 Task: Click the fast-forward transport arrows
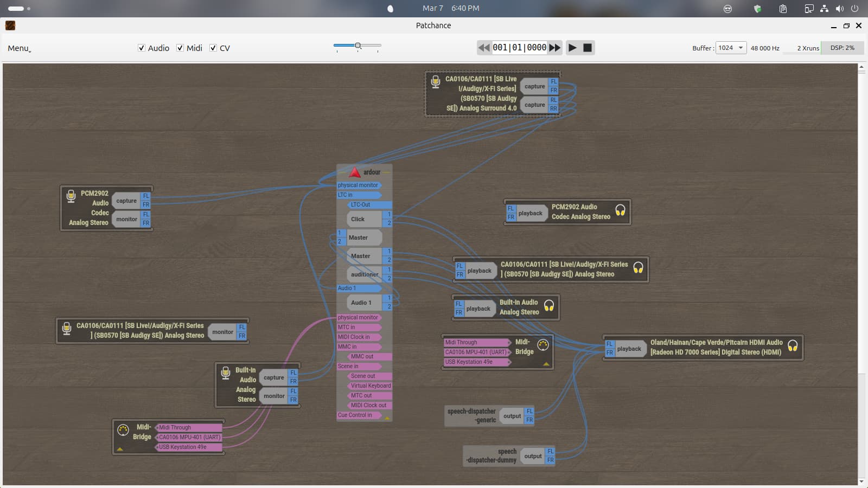click(554, 48)
